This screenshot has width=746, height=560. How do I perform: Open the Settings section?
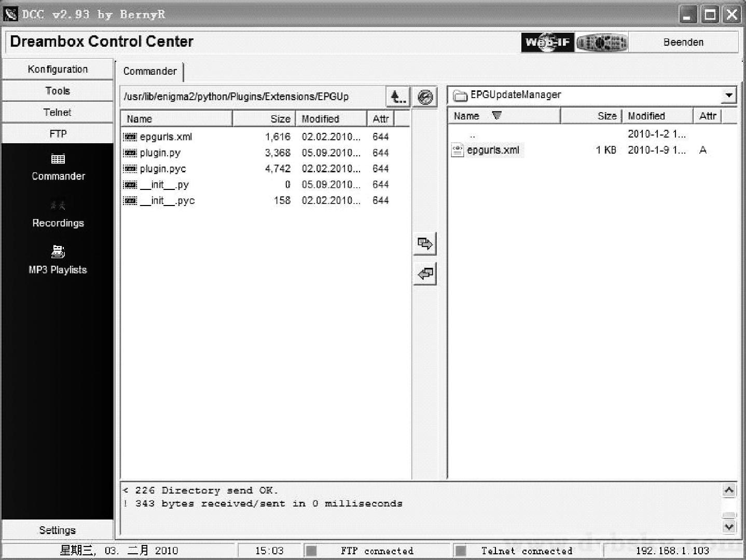click(x=58, y=530)
